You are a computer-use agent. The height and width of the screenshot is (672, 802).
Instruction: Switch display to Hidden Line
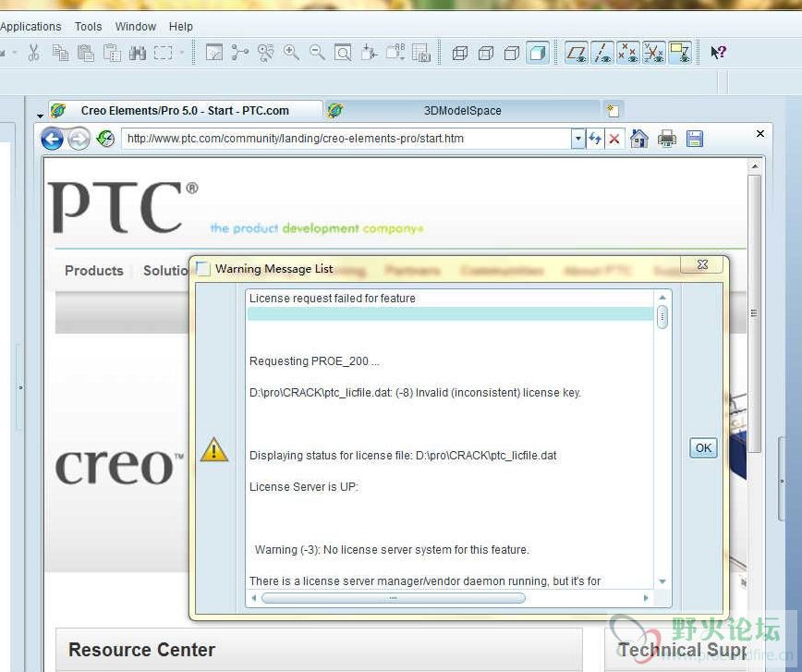[x=486, y=53]
